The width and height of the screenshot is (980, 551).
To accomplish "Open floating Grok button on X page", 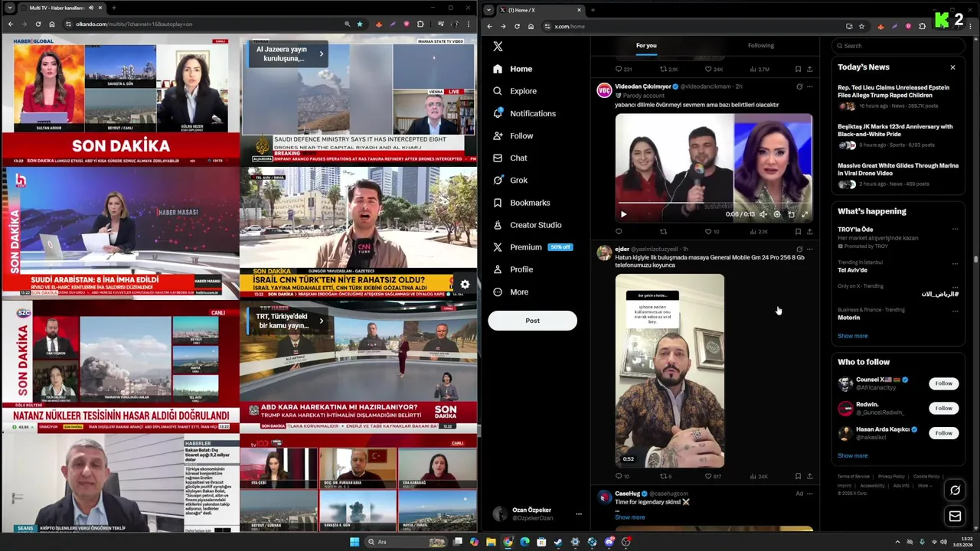I will click(955, 490).
